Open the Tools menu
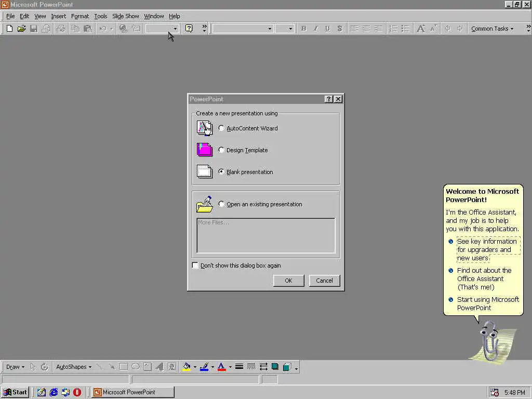This screenshot has width=532, height=399. 100,16
